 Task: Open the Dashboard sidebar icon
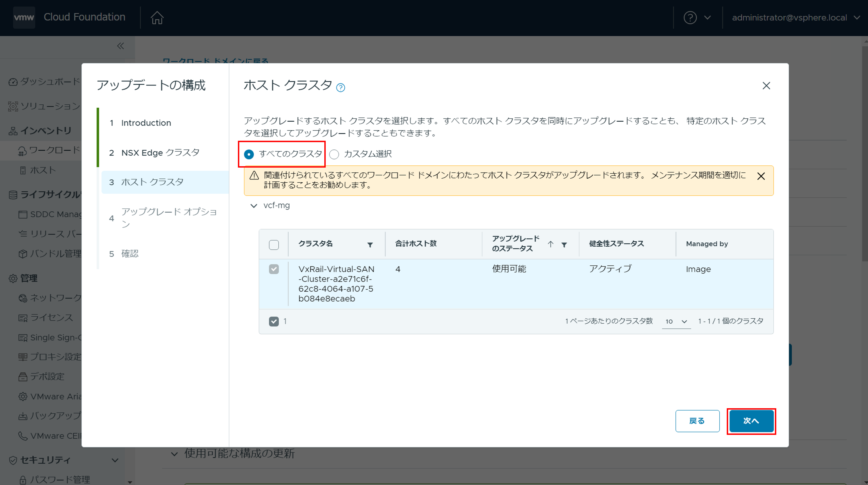13,82
